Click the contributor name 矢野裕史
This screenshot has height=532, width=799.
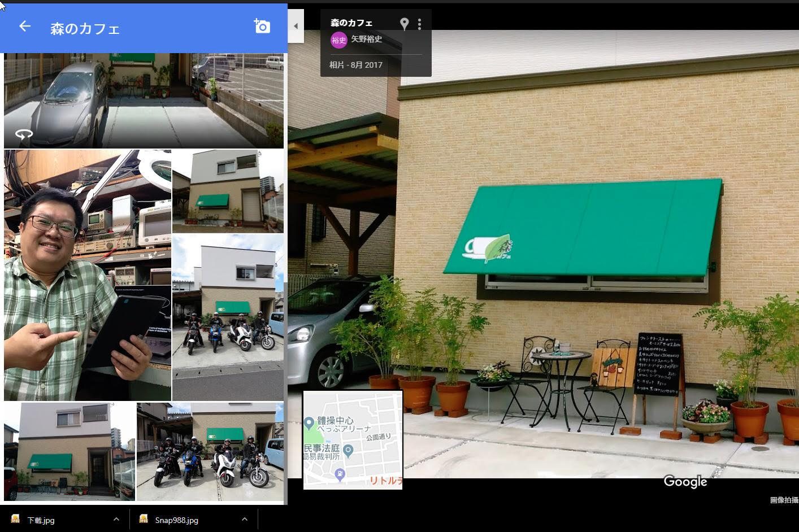(367, 39)
